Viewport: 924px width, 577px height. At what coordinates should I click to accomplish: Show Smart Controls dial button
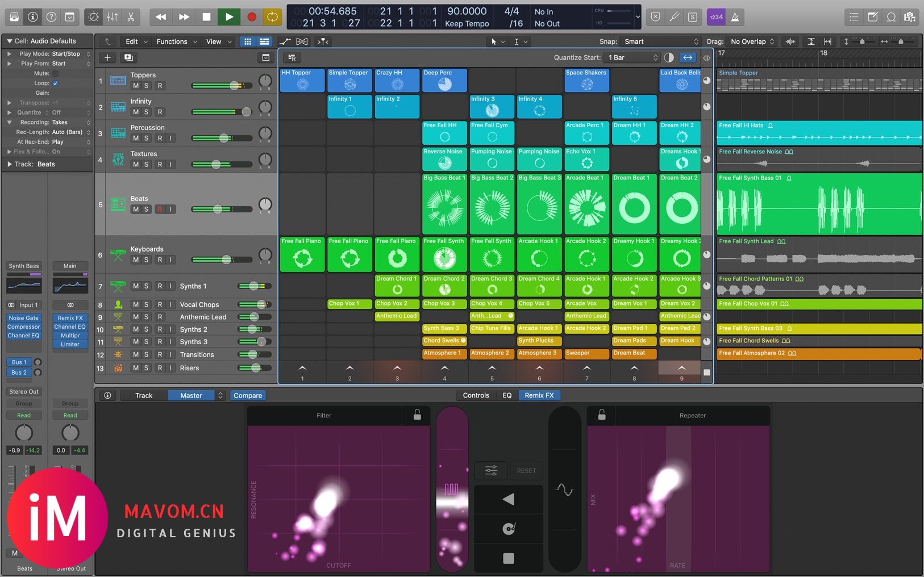click(x=94, y=17)
